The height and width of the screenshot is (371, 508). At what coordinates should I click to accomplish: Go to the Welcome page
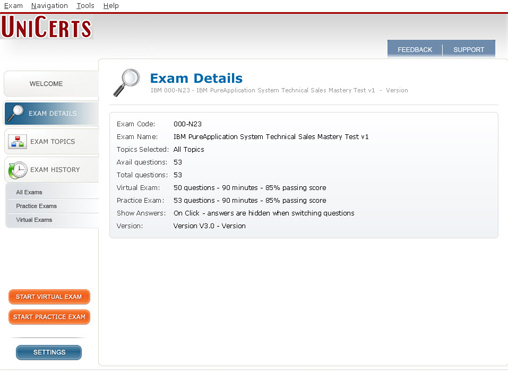(51, 84)
